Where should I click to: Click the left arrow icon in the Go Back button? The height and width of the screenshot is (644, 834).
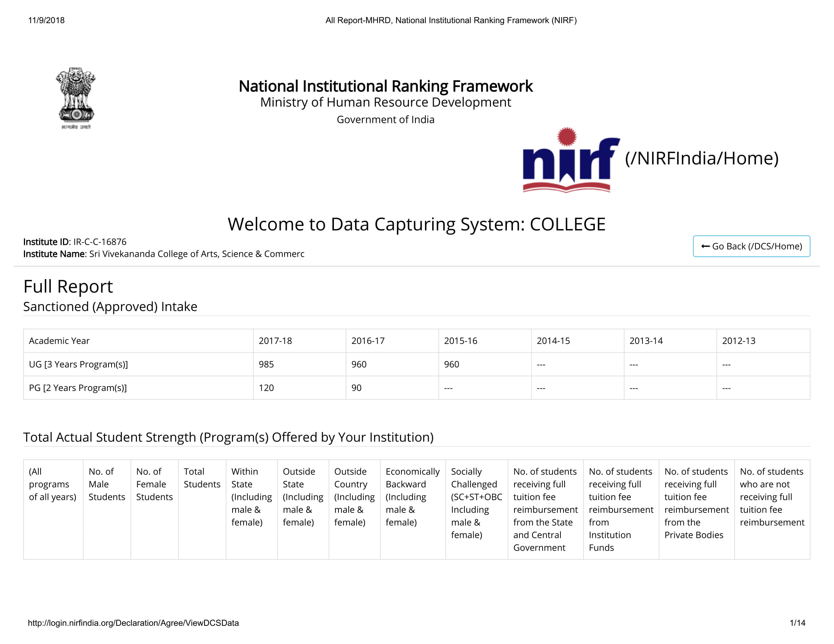click(705, 247)
